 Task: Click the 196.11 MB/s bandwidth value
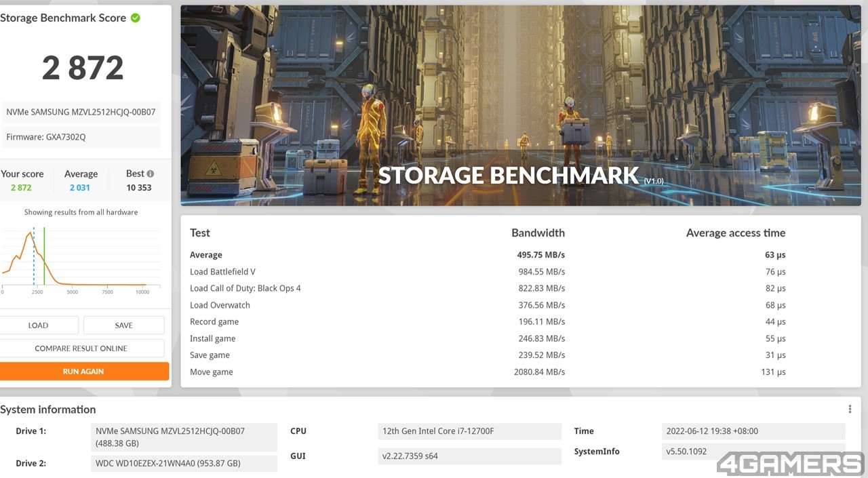pos(542,322)
